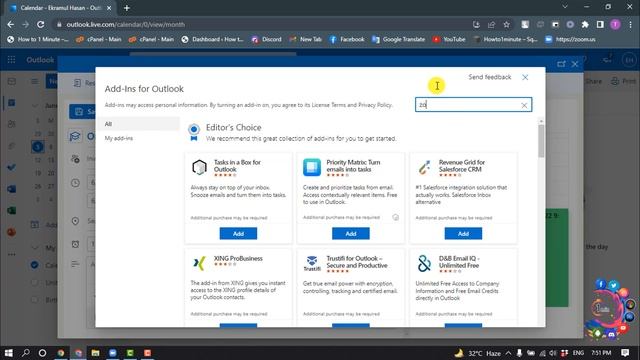
Task: Close the event window behind the dialog
Action: click(x=575, y=64)
